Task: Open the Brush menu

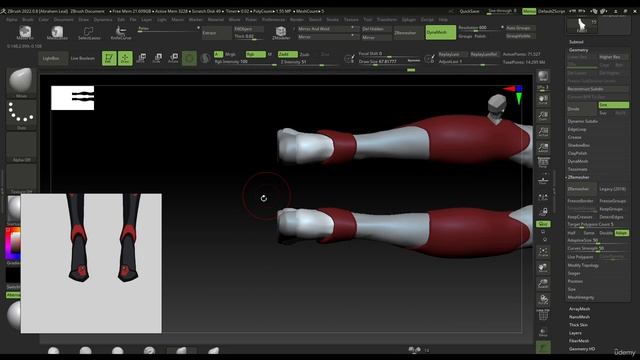Action: 28,20
